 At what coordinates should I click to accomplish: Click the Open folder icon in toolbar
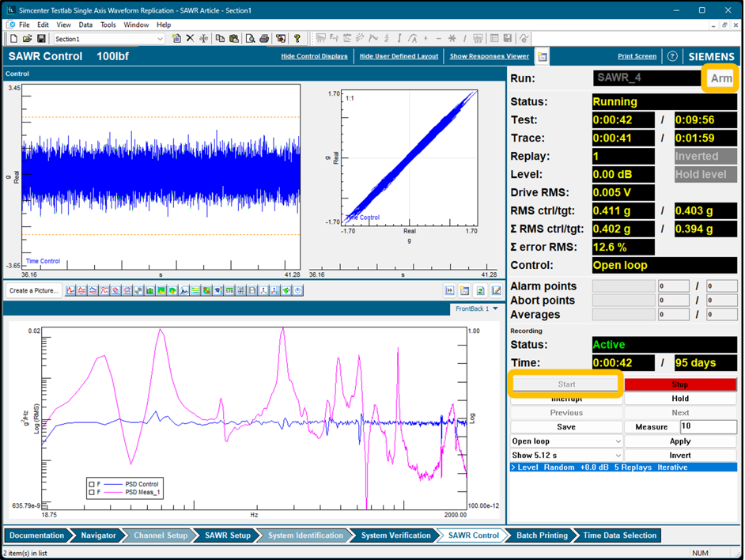27,38
